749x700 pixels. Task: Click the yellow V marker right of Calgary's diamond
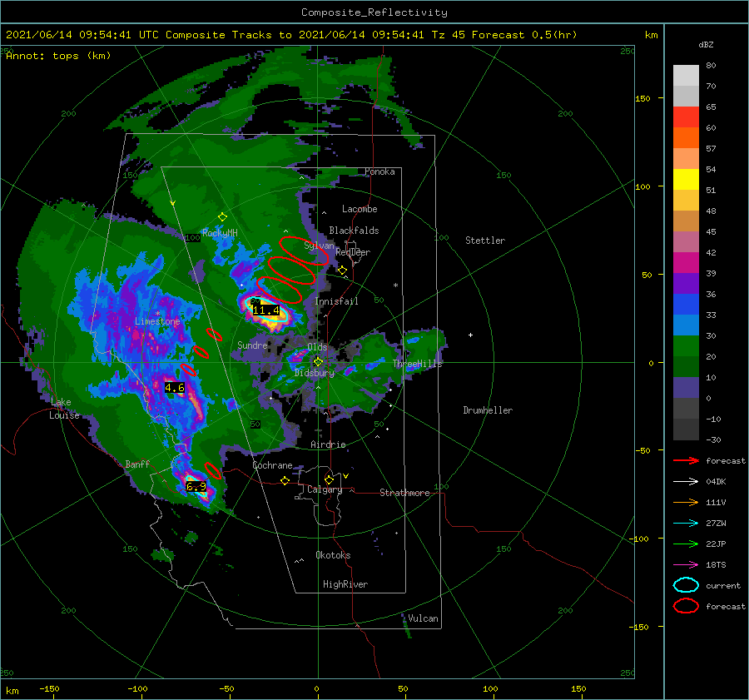pyautogui.click(x=346, y=476)
